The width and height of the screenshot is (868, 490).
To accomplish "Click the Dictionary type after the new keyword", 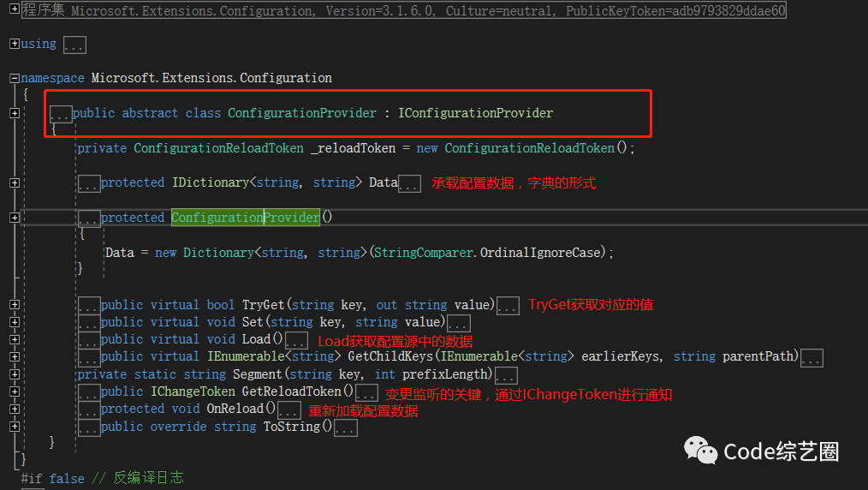I will pos(218,253).
